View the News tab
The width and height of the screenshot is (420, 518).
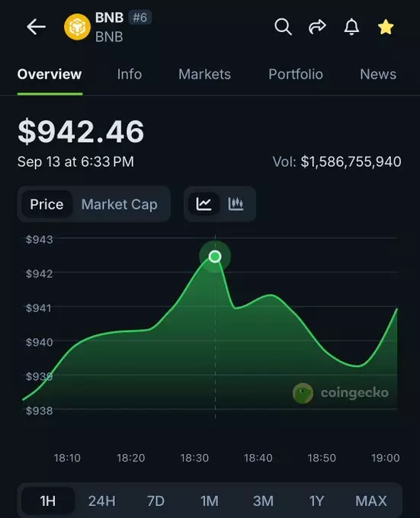(x=378, y=74)
